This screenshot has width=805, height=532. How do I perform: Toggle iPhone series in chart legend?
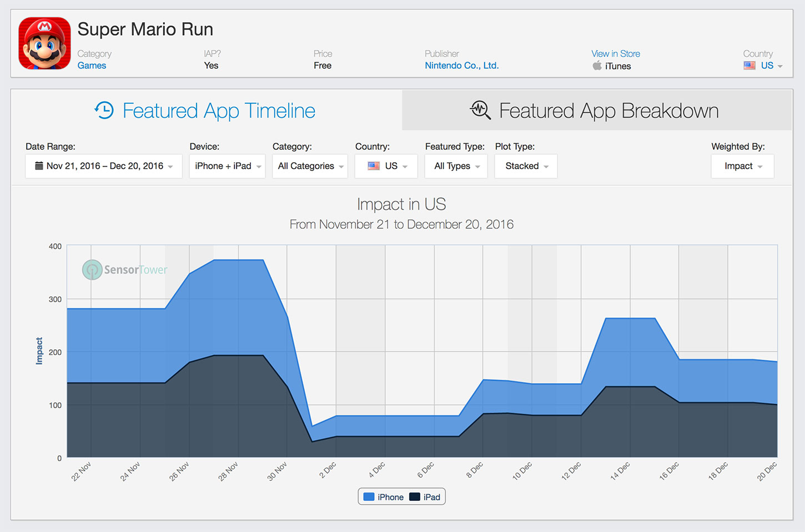coord(384,497)
